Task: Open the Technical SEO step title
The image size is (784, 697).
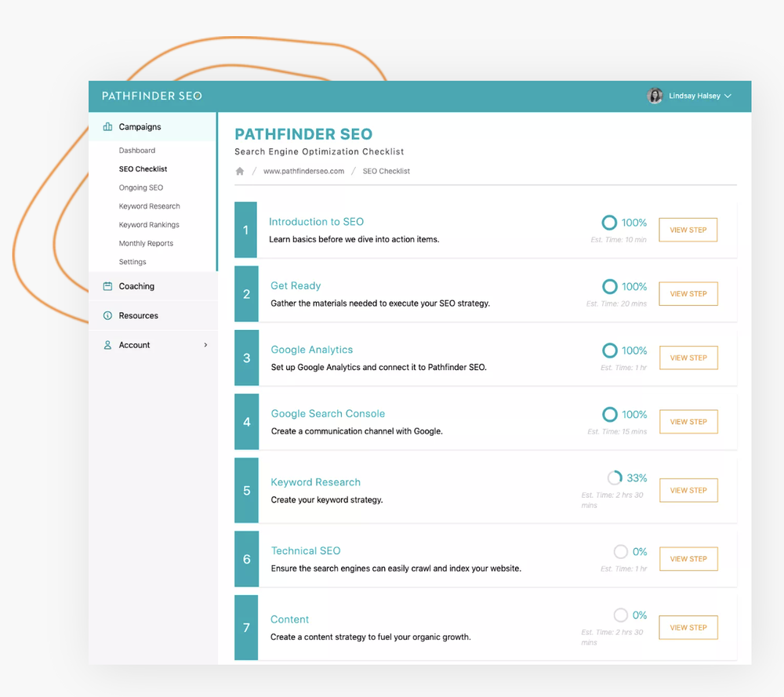Action: click(306, 550)
